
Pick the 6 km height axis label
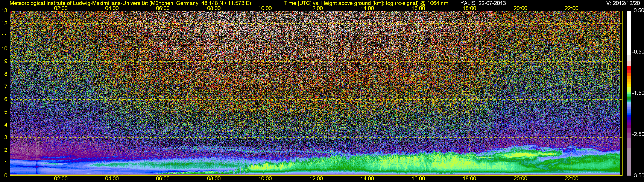point(6,100)
